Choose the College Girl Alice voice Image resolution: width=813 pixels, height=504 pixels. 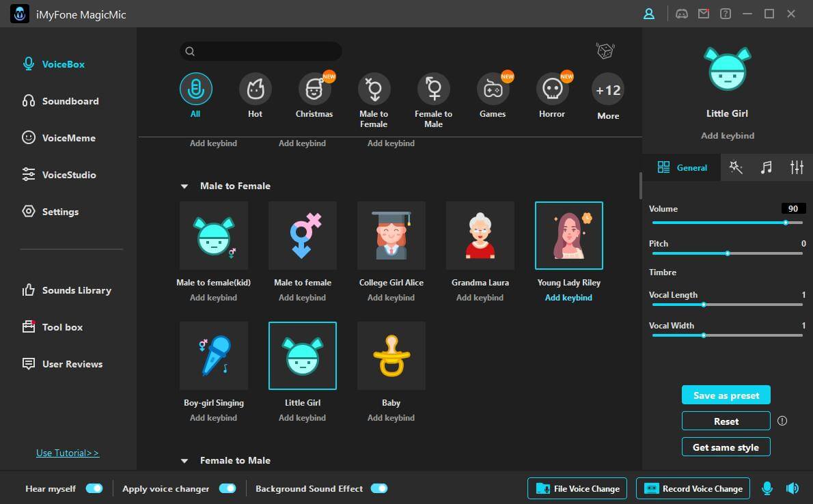(391, 236)
